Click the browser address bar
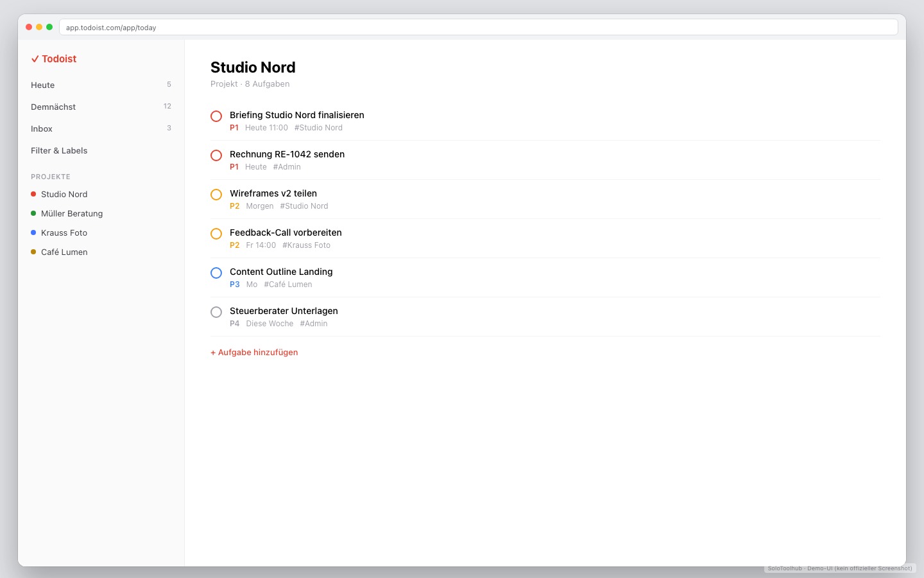The height and width of the screenshot is (578, 924). tap(478, 27)
